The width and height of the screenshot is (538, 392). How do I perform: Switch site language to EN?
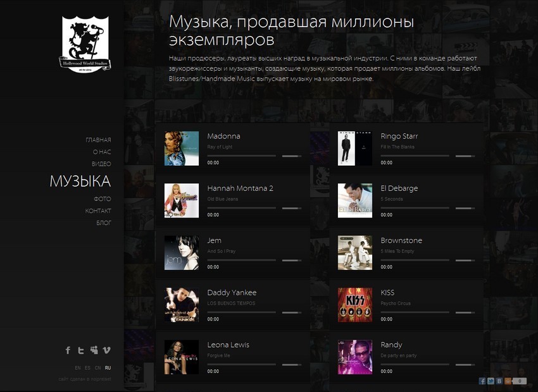78,368
